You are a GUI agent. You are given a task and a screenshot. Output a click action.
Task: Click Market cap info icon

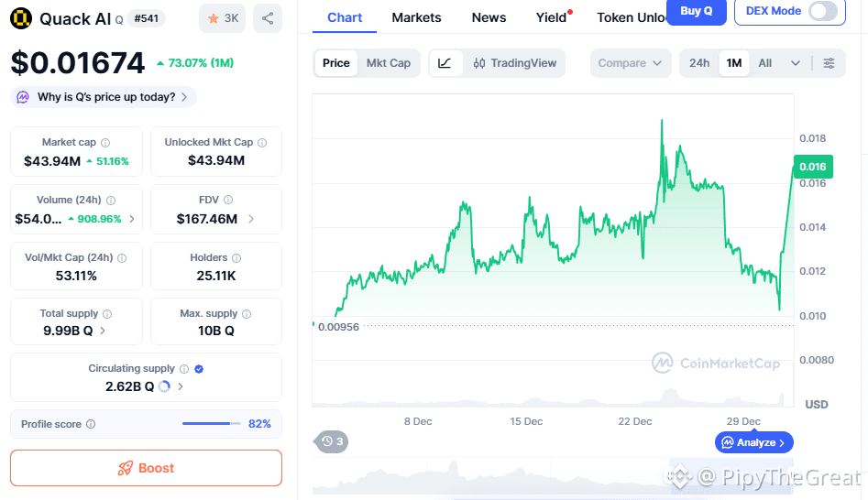[x=105, y=143]
